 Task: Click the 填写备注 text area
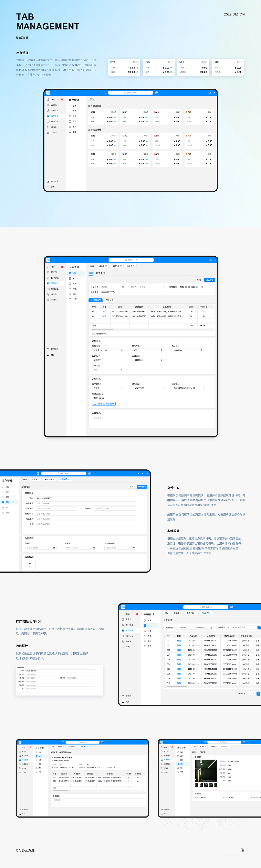tap(153, 420)
